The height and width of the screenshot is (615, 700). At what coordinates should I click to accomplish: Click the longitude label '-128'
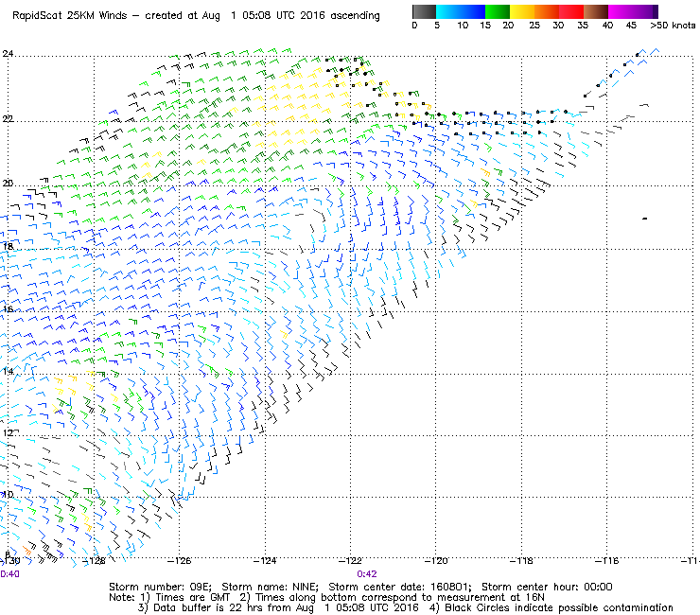pyautogui.click(x=95, y=560)
